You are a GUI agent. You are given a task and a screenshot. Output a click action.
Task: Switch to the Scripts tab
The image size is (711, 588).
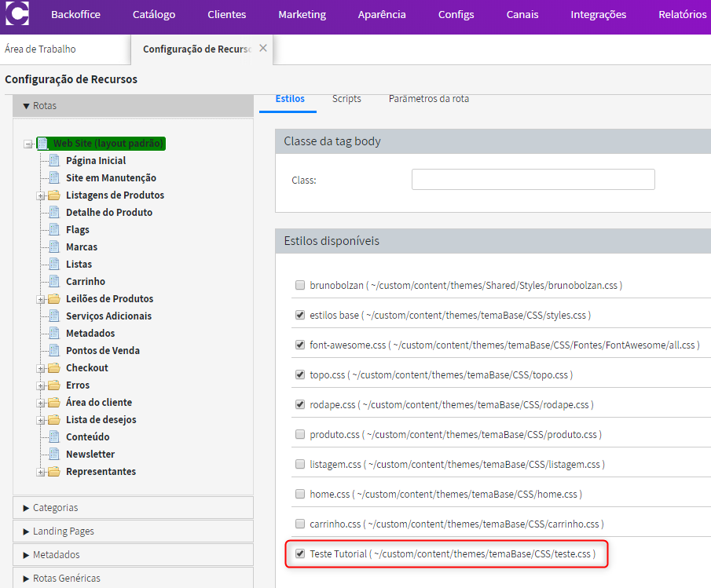346,99
